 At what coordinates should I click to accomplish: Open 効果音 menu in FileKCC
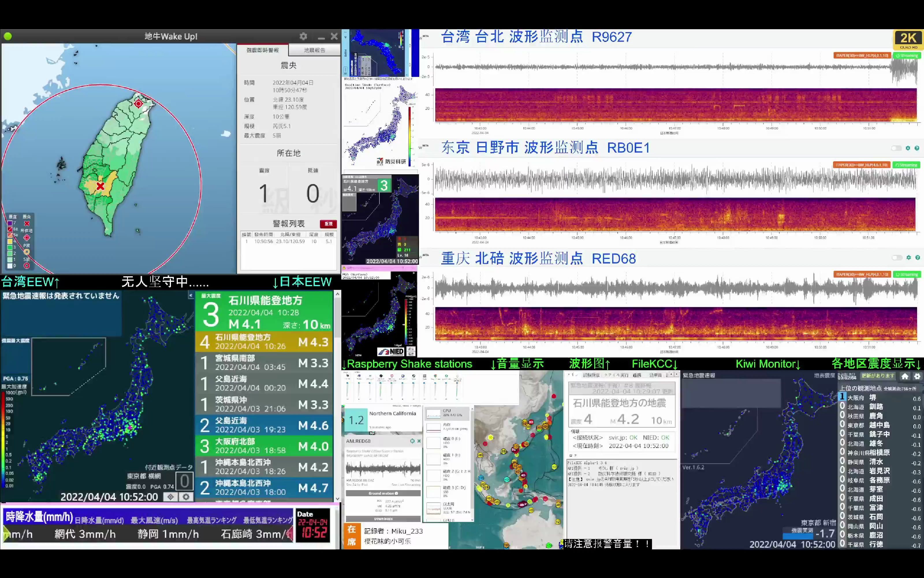pos(655,375)
